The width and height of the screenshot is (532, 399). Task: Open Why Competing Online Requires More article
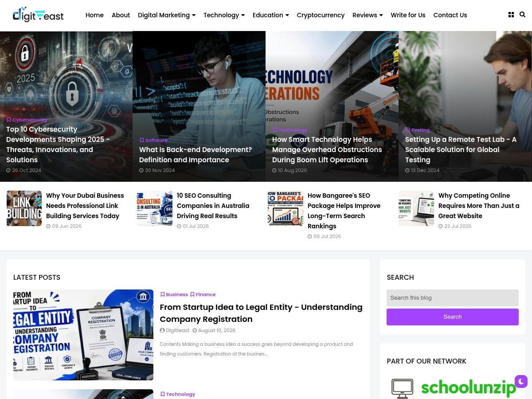tap(479, 206)
